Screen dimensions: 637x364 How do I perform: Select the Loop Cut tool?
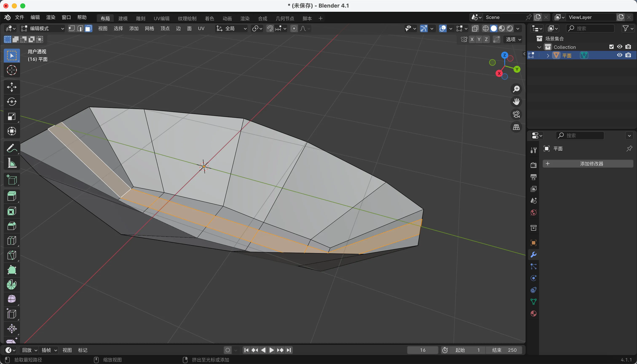tap(12, 240)
